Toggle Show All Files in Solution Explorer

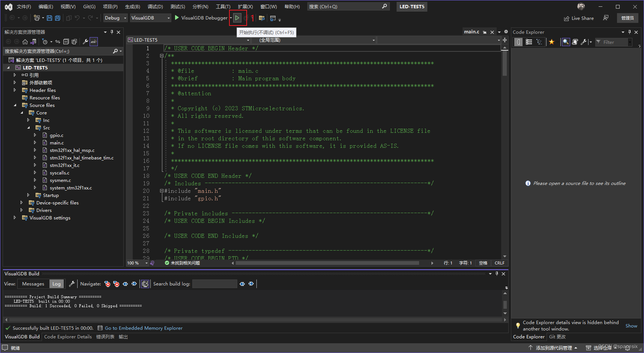(74, 42)
